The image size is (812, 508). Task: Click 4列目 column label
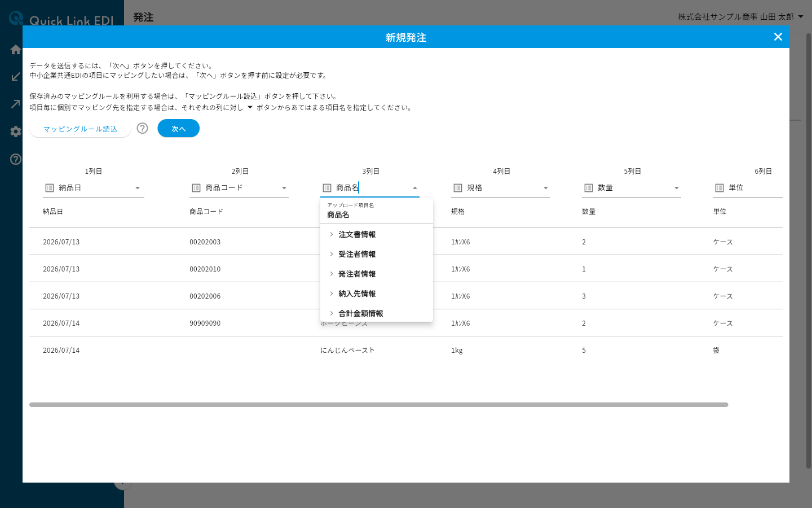(502, 171)
